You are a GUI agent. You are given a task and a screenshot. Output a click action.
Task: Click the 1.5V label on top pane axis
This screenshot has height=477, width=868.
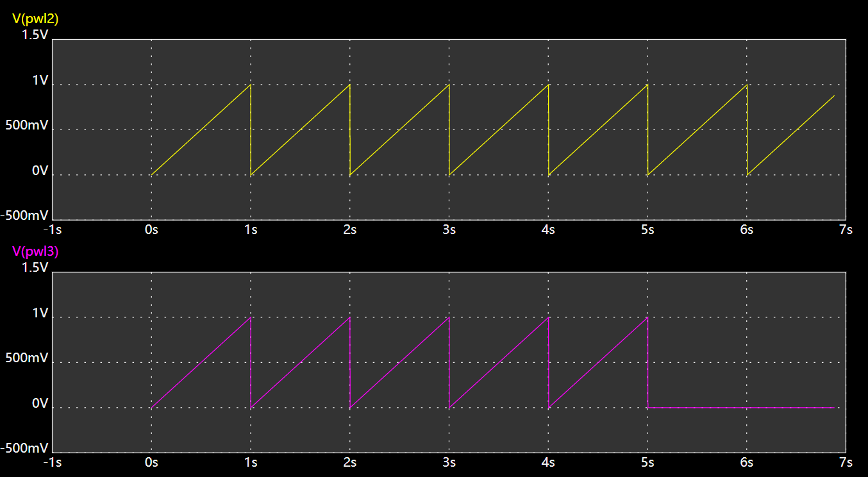pos(35,35)
